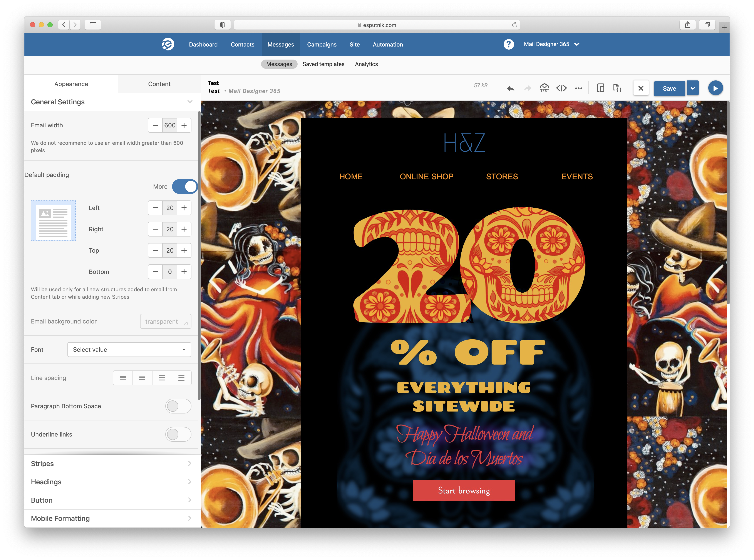Open the Messages main menu
Screen dimensions: 754x560
280,44
